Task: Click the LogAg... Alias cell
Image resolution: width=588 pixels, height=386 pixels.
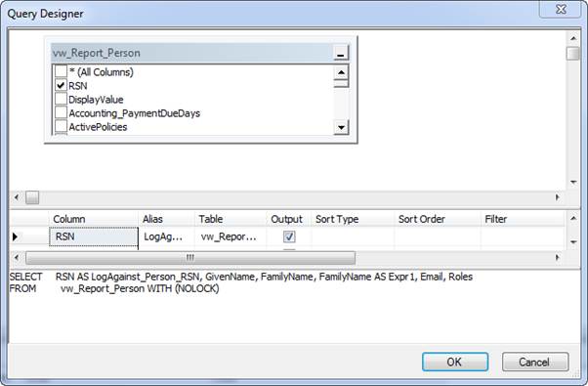Action: coord(166,236)
